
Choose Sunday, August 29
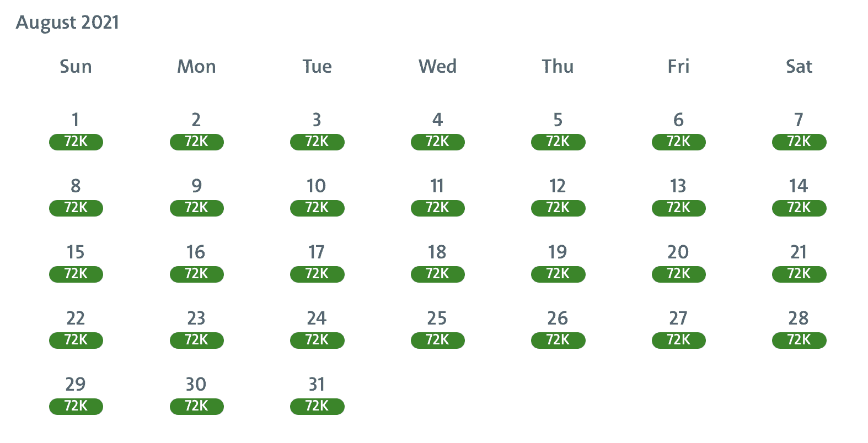pos(76,385)
